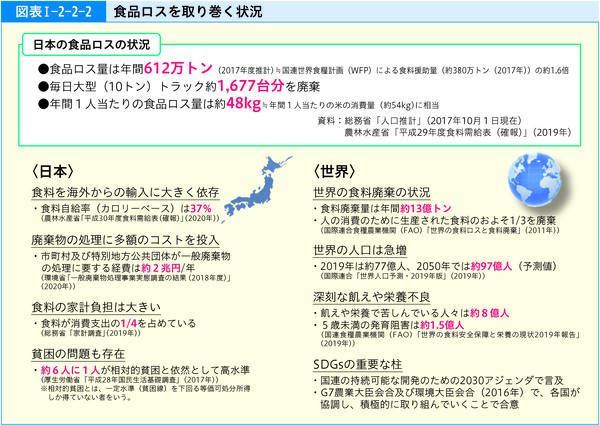Click the globe illustration beside 世界
This screenshot has width=600, height=425.
(x=535, y=179)
